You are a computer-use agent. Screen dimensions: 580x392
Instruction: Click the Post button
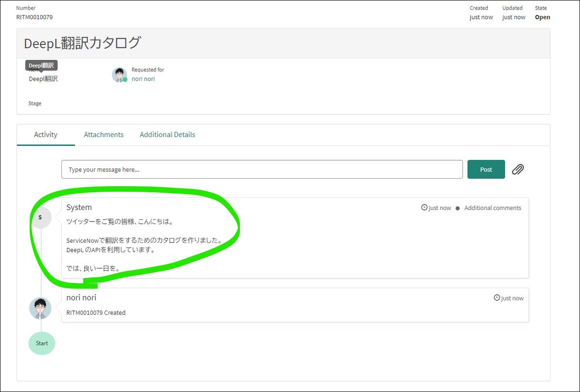tap(486, 169)
